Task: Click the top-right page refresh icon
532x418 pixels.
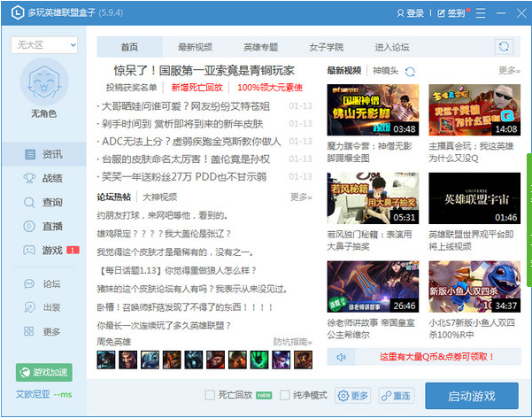Action: [x=504, y=47]
